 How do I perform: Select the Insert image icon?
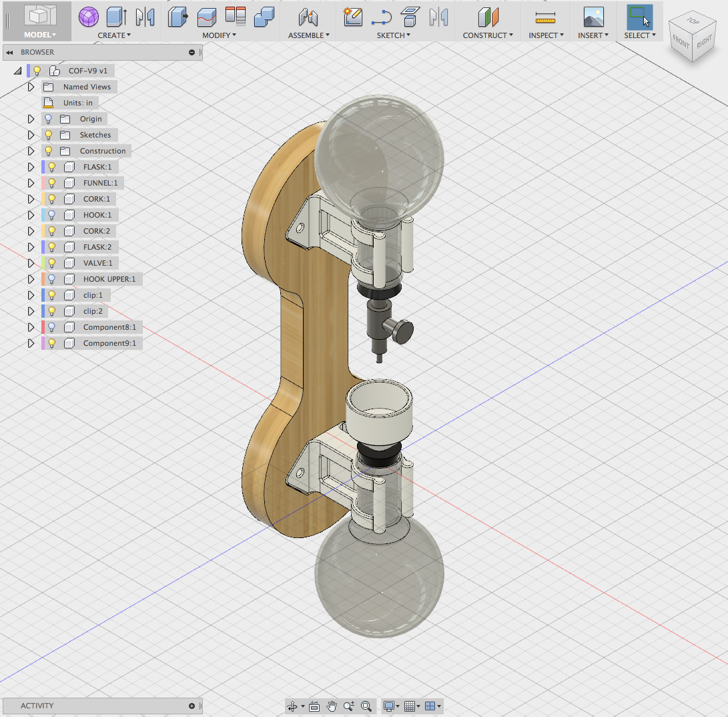pyautogui.click(x=593, y=17)
